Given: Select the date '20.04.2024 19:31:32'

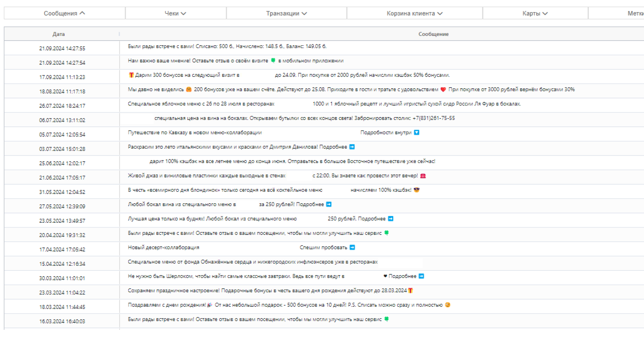Looking at the screenshot, I should 62,235.
